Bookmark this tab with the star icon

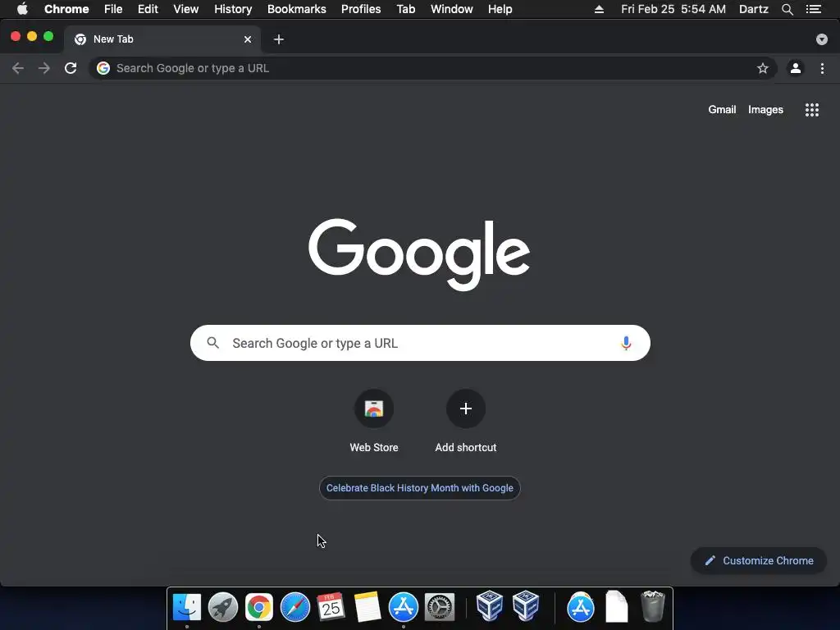762,68
